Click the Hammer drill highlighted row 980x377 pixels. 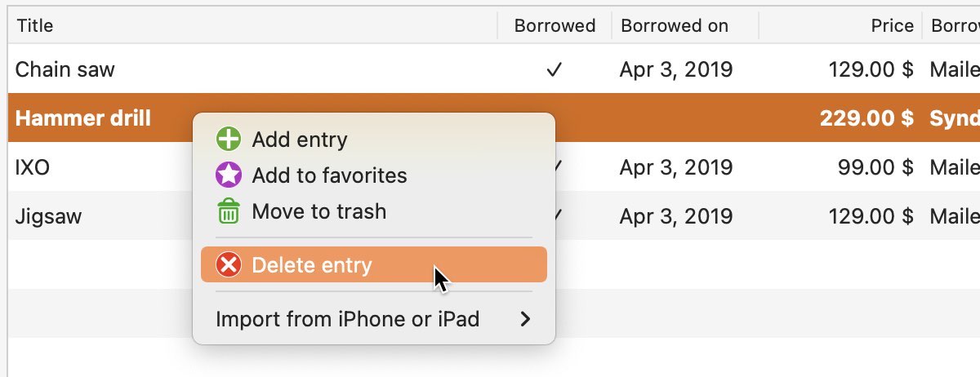(83, 118)
